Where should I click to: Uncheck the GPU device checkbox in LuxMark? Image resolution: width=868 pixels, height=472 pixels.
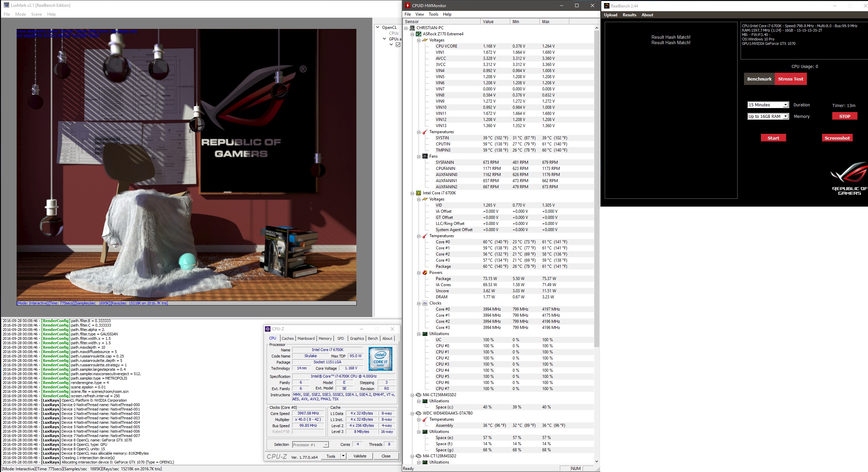(398, 45)
